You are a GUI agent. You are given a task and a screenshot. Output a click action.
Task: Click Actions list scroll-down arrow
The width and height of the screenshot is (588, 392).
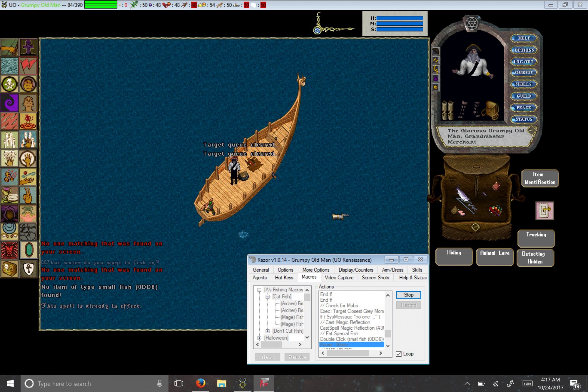(x=388, y=346)
